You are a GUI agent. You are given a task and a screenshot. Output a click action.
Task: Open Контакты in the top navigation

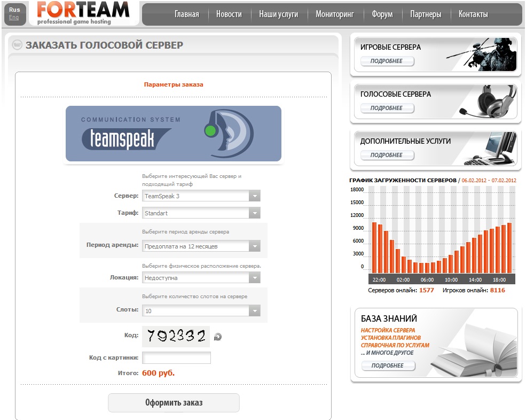pyautogui.click(x=473, y=14)
